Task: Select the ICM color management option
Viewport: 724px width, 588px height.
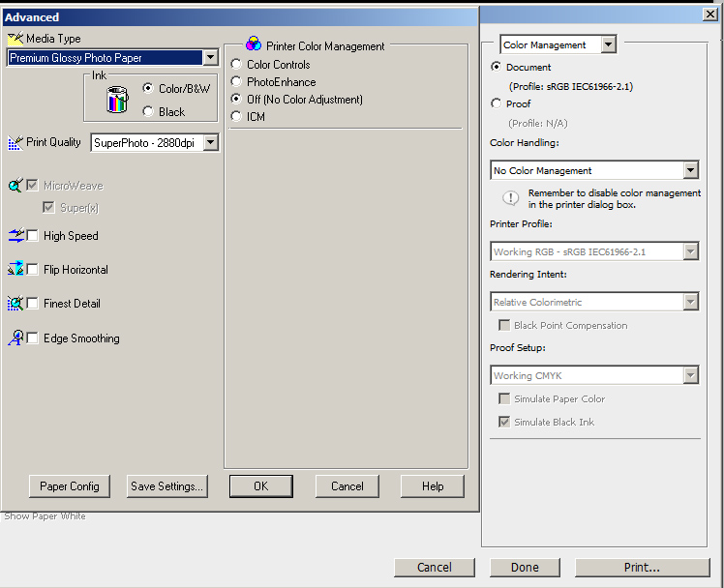Action: (x=236, y=117)
